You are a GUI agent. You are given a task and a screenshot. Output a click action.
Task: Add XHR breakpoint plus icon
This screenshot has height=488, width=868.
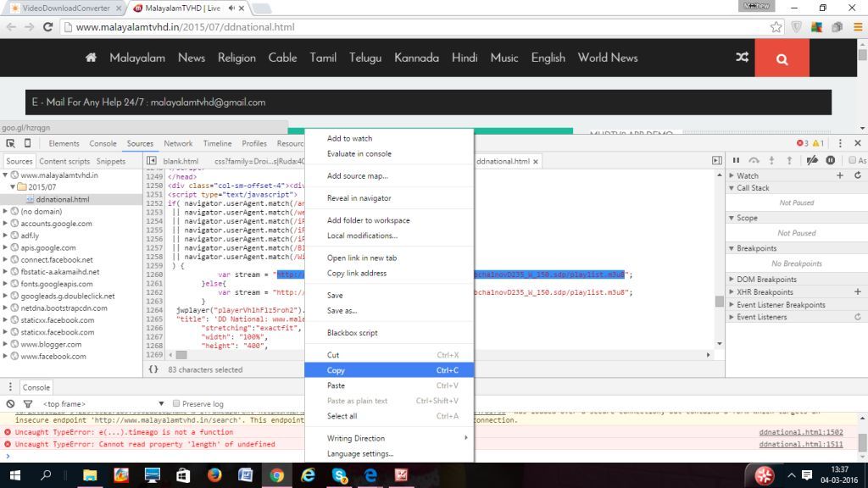click(858, 291)
